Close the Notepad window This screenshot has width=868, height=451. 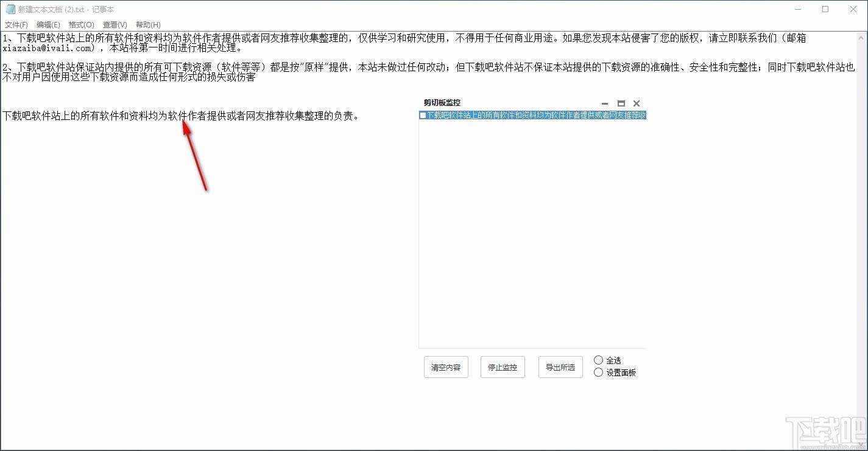853,9
